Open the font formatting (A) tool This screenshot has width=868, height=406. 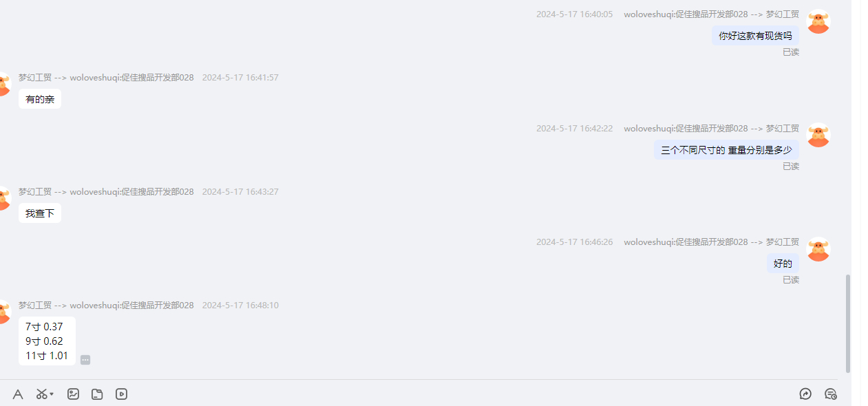[18, 394]
